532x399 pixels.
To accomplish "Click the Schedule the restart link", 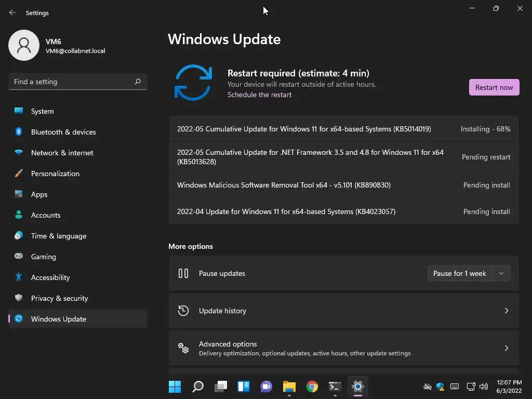I will [259, 95].
